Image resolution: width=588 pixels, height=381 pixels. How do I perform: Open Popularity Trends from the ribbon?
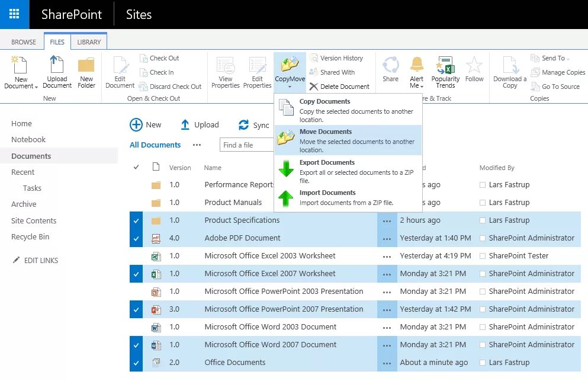[x=445, y=72]
